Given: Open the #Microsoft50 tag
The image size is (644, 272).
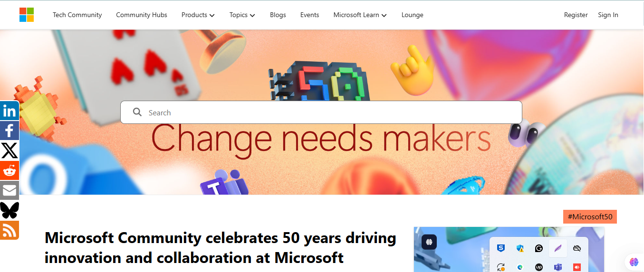Looking at the screenshot, I should pos(590,217).
